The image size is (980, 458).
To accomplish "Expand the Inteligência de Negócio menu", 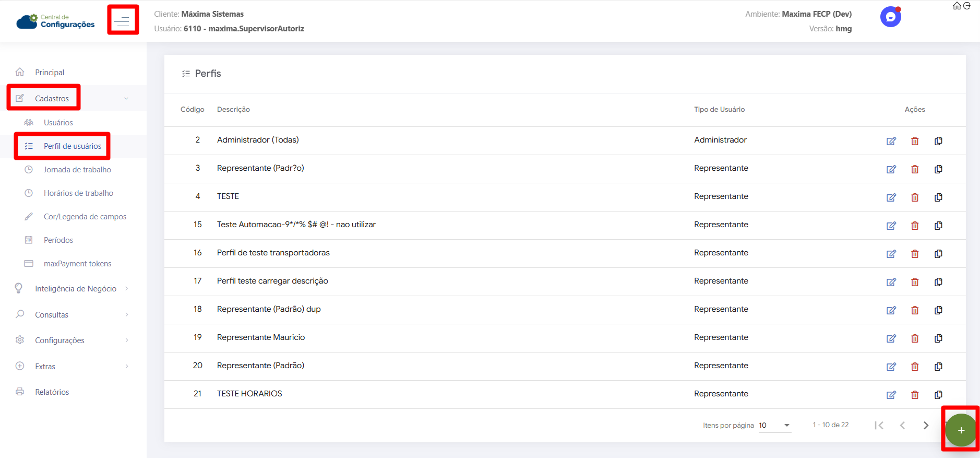I will [76, 289].
